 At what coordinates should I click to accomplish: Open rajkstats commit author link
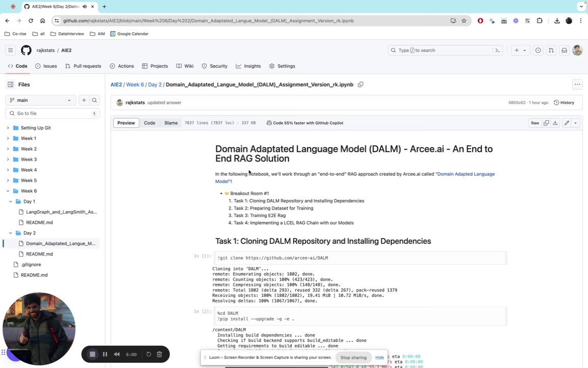click(135, 103)
